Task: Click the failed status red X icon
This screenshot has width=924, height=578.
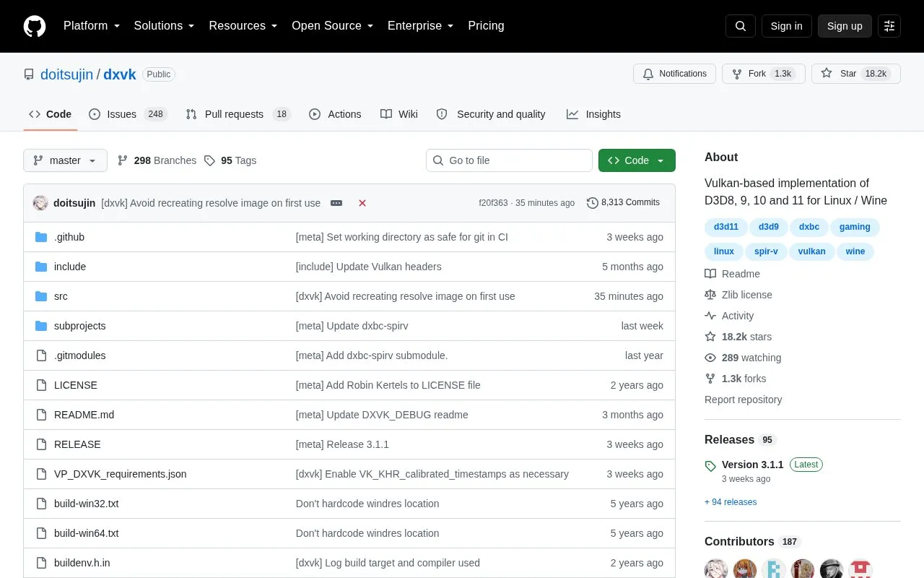Action: point(362,203)
